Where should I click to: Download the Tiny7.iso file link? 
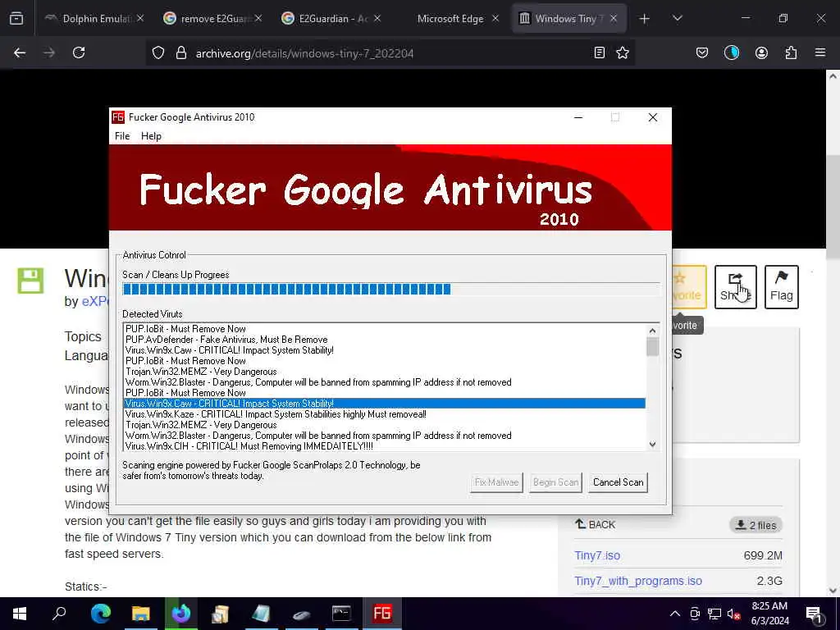click(597, 555)
